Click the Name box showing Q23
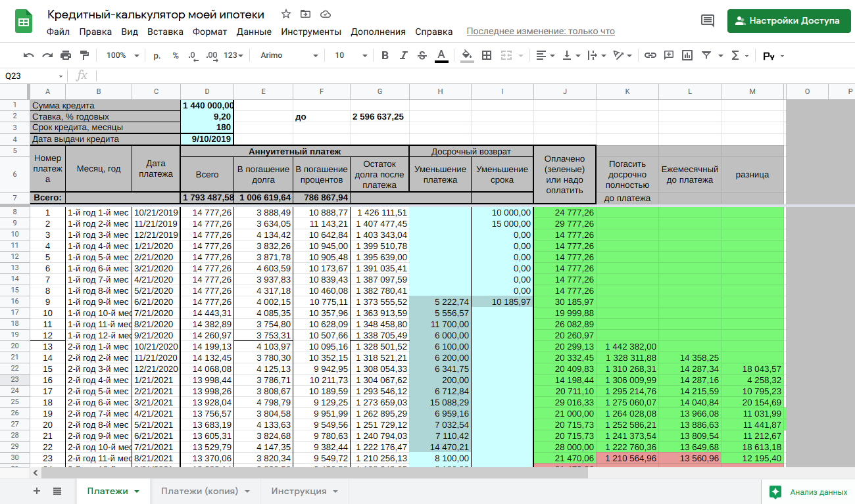 click(34, 76)
